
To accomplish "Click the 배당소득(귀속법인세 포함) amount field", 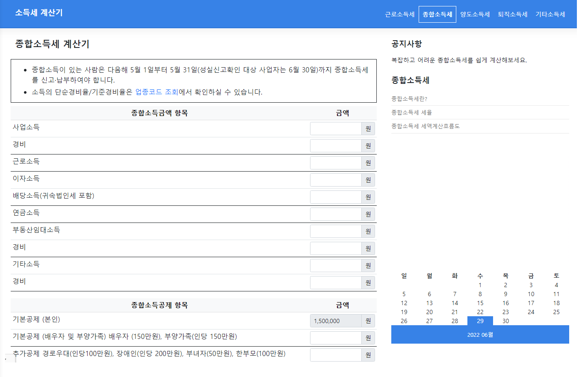I will click(336, 197).
